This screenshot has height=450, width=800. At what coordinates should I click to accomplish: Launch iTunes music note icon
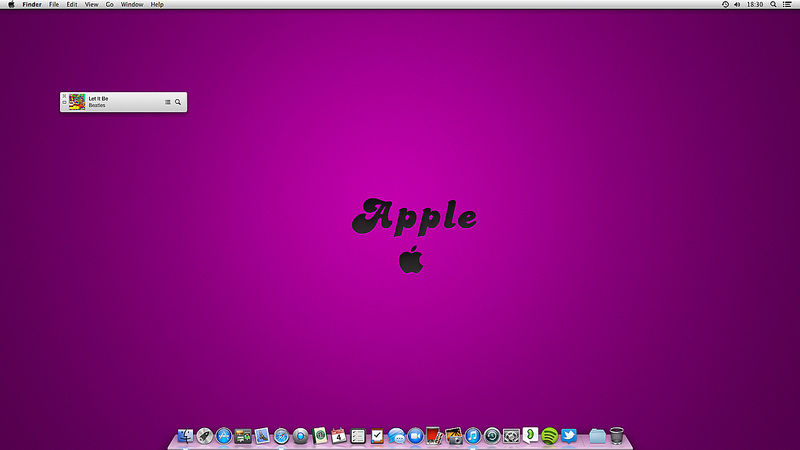[x=473, y=436]
